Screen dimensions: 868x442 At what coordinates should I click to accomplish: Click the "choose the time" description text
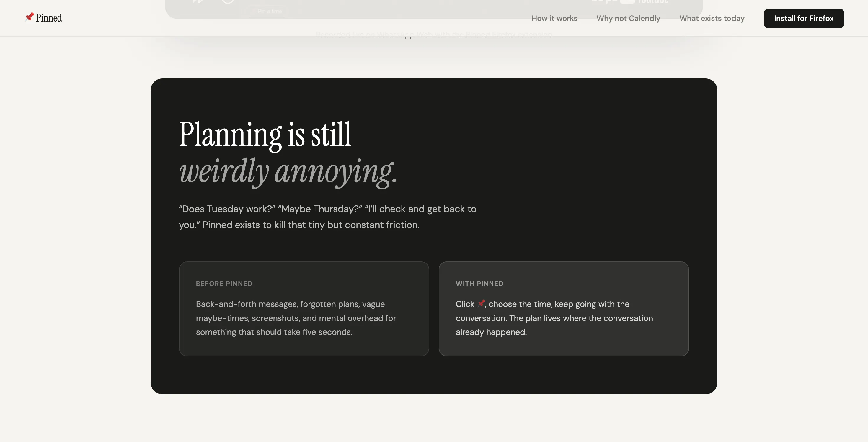[554, 318]
